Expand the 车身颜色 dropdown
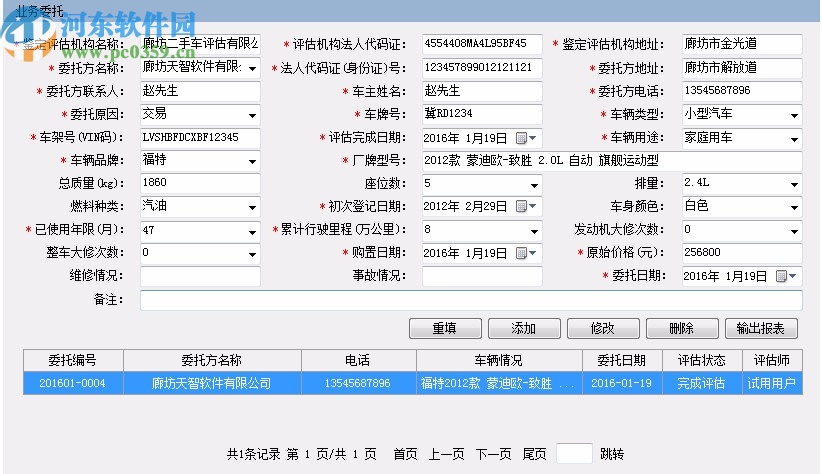 (795, 208)
